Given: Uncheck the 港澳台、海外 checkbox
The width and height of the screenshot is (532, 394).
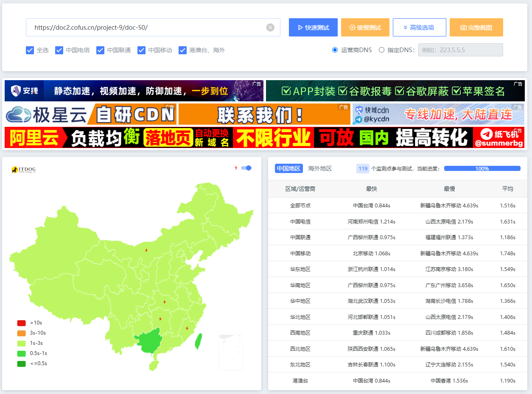Looking at the screenshot, I should point(183,50).
